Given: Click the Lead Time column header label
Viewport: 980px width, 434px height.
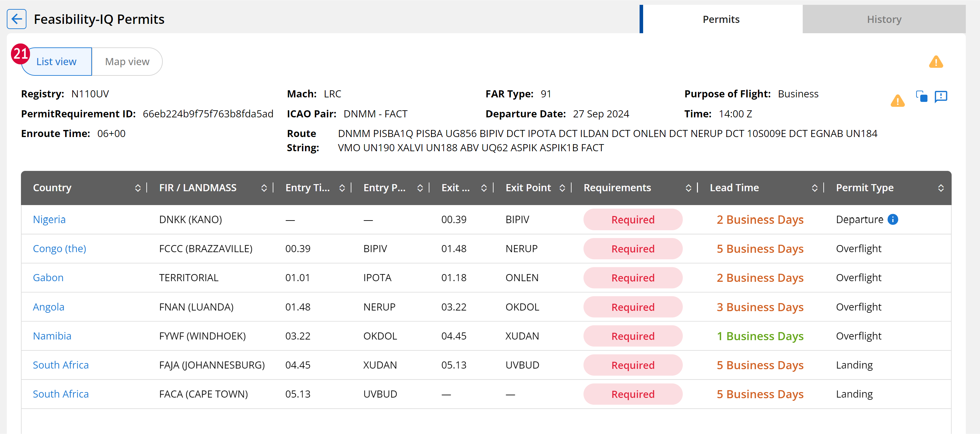Looking at the screenshot, I should [x=734, y=188].
